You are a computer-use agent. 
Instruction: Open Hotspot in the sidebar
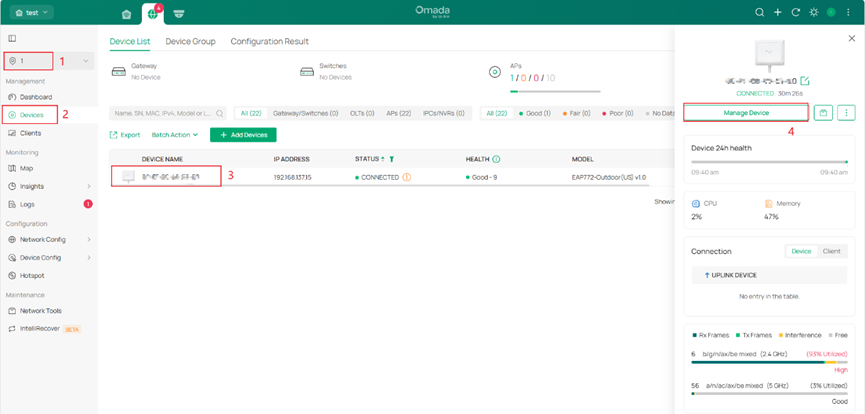coord(32,275)
